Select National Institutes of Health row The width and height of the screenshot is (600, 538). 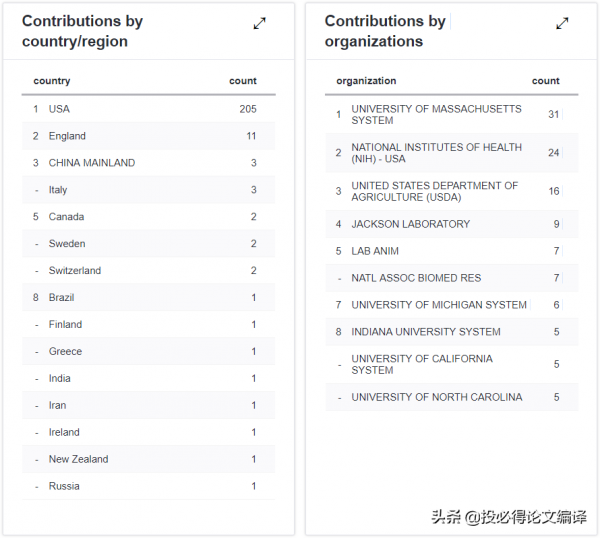tap(436, 153)
